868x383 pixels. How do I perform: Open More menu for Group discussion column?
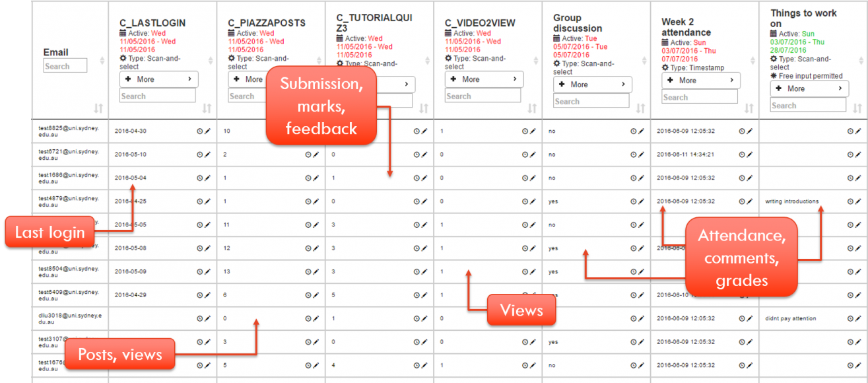(591, 85)
